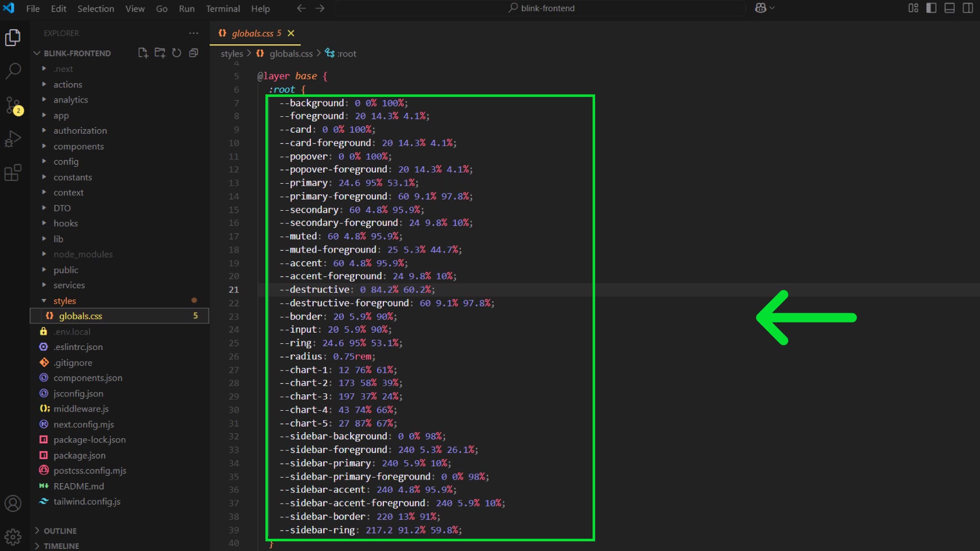Open the Terminal menu
Viewport: 980px width, 551px height.
pos(223,9)
